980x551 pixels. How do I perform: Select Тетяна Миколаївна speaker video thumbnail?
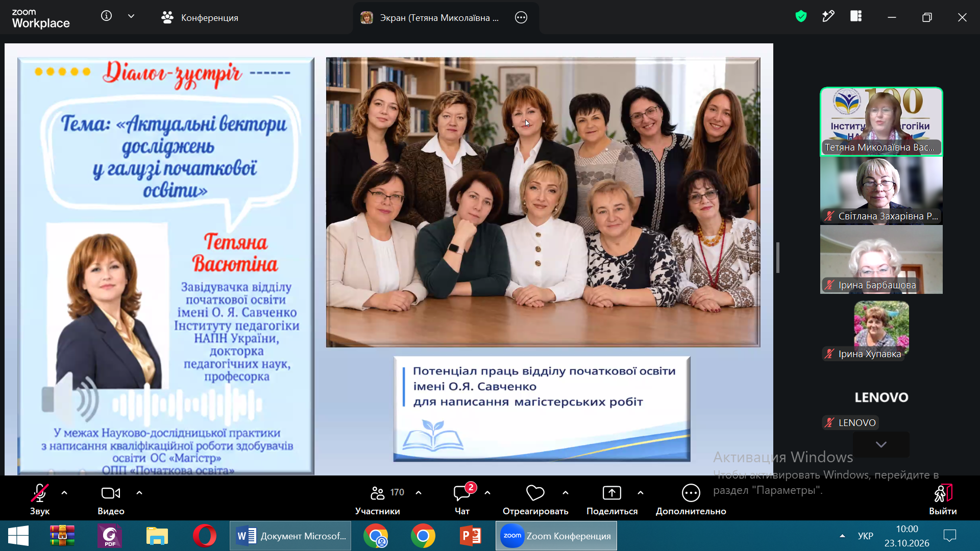(881, 121)
